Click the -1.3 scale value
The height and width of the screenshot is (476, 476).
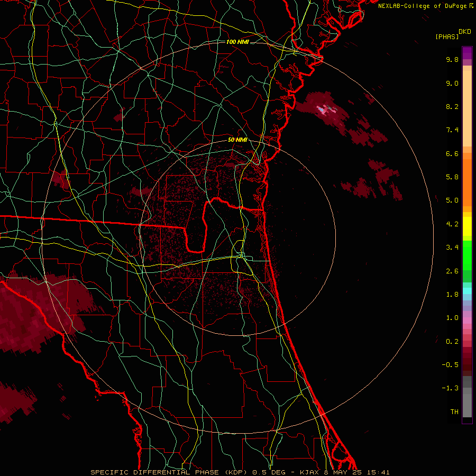click(450, 388)
